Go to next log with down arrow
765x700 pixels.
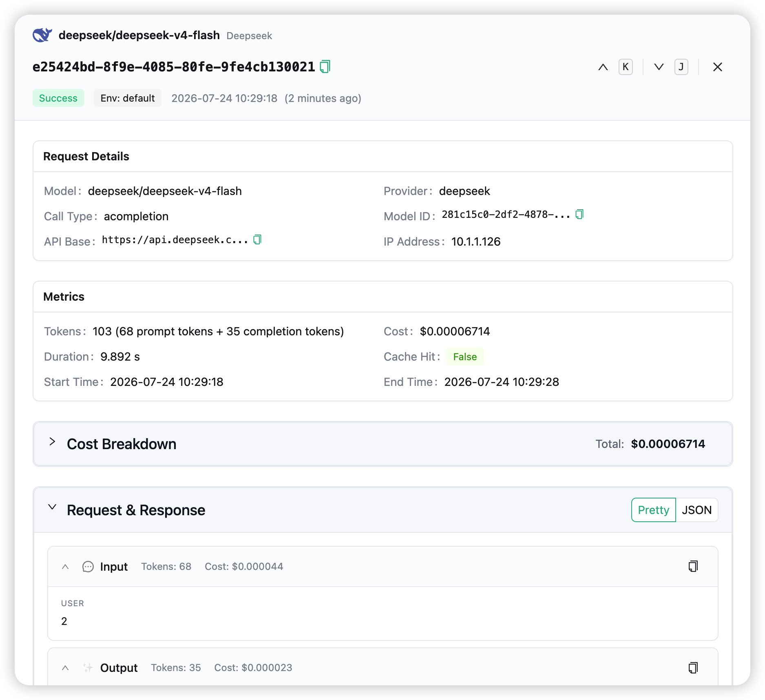(659, 67)
